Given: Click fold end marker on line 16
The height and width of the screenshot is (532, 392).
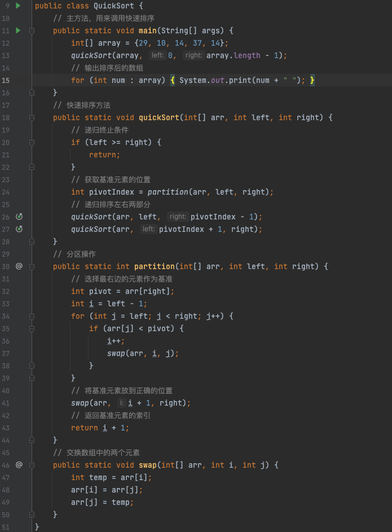Looking at the screenshot, I should coord(32,93).
